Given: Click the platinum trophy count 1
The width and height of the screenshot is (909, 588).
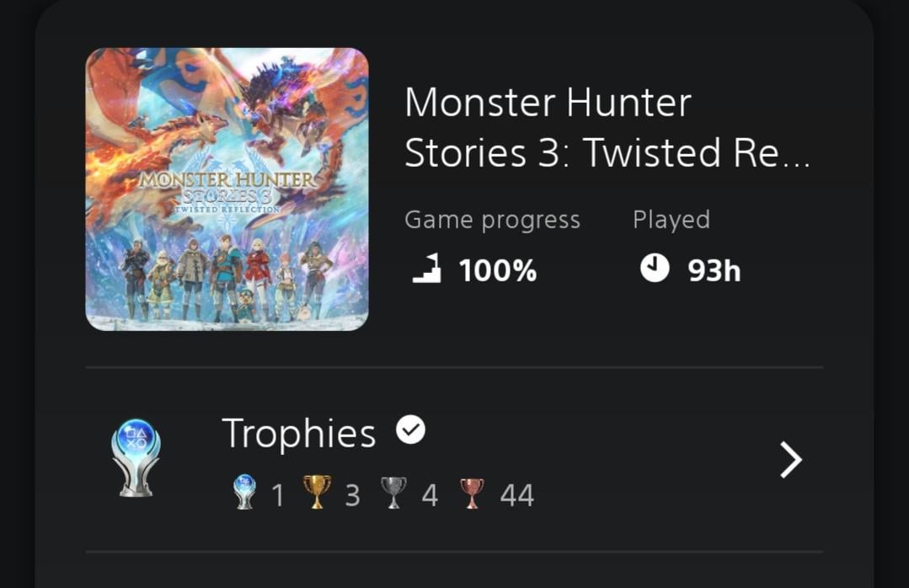Looking at the screenshot, I should pos(278,495).
